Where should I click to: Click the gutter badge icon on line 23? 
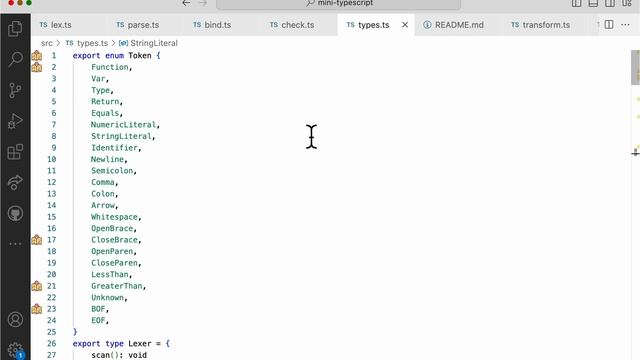(37, 309)
